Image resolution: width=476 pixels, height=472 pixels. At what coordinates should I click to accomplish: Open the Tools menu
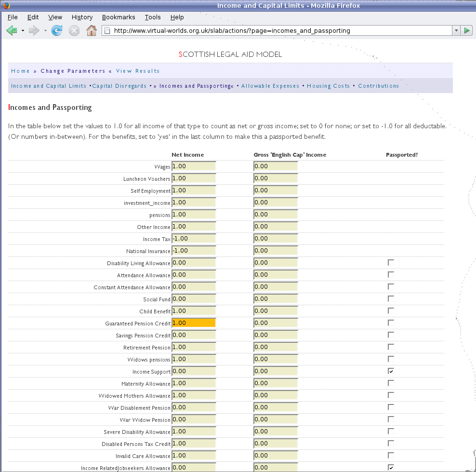tap(153, 17)
